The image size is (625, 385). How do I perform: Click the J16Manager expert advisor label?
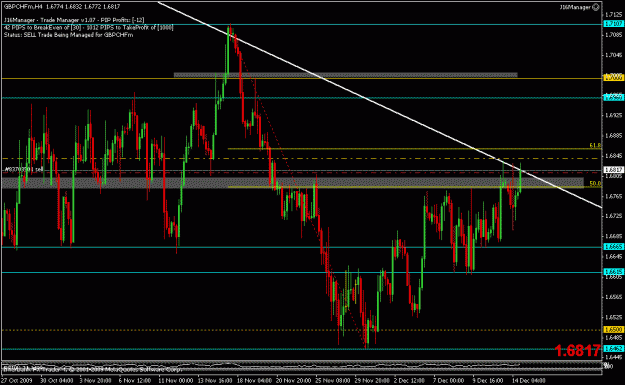pyautogui.click(x=575, y=7)
